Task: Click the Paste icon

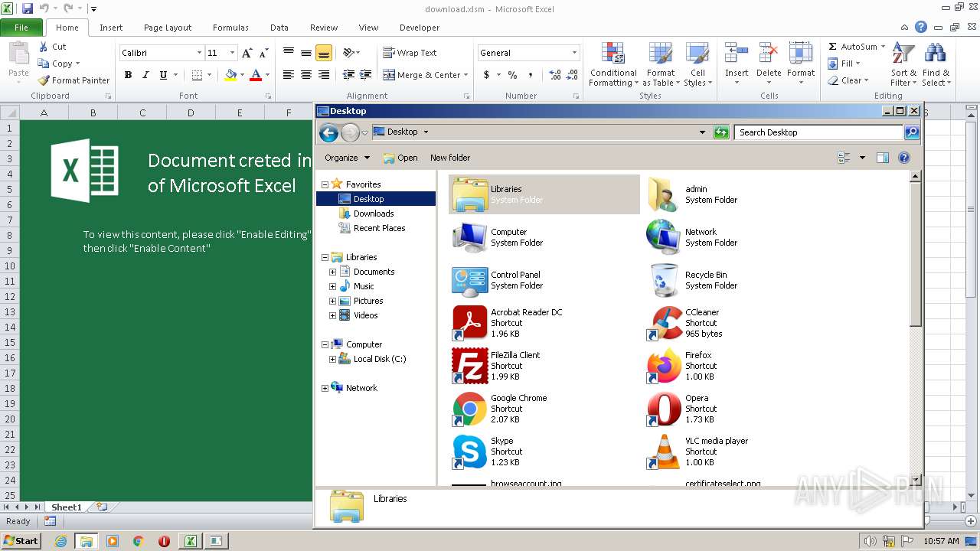Action: click(x=18, y=54)
